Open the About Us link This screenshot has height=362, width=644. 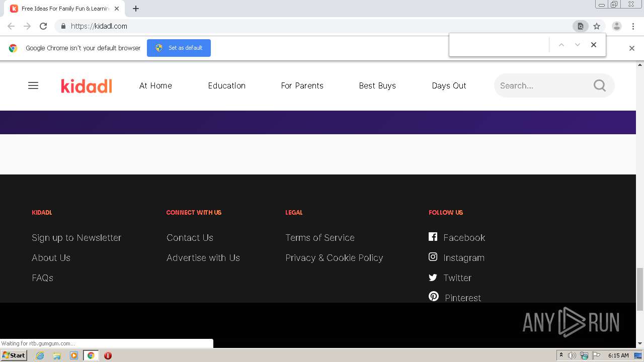click(x=51, y=257)
